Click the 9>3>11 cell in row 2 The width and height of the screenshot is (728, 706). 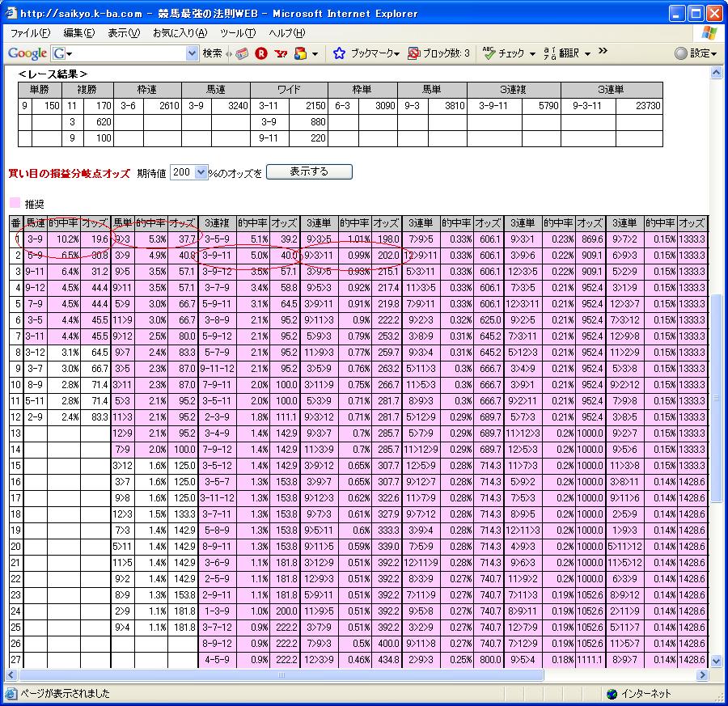[x=320, y=256]
